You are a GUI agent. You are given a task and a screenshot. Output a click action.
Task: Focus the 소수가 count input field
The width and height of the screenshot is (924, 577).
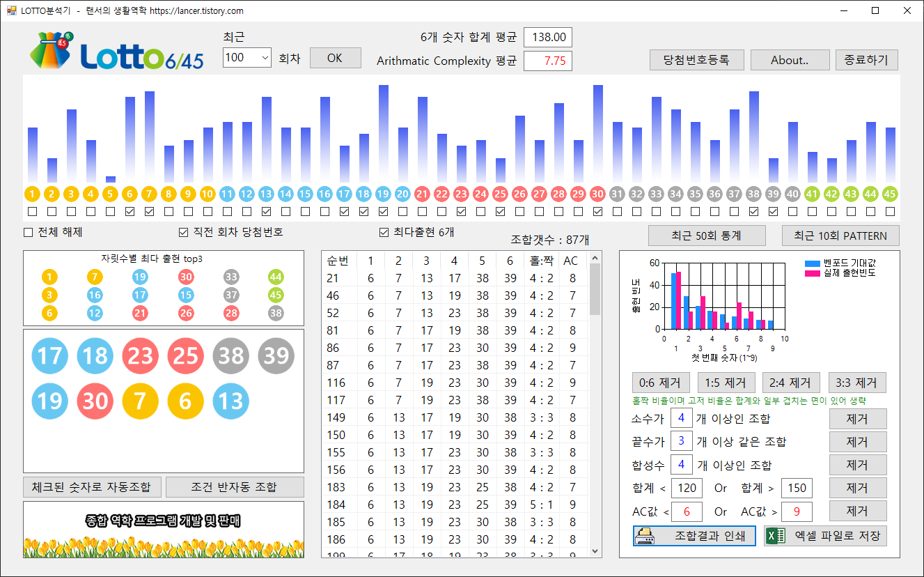pos(681,419)
